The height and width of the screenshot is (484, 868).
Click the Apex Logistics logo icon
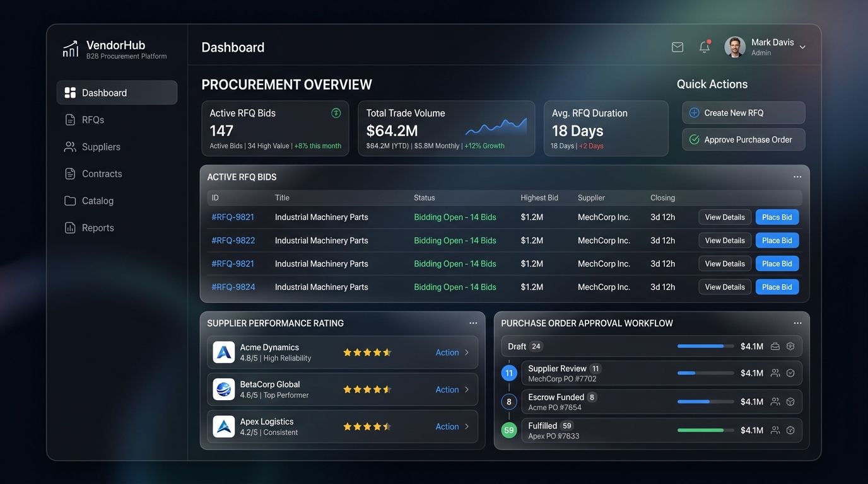click(x=224, y=427)
